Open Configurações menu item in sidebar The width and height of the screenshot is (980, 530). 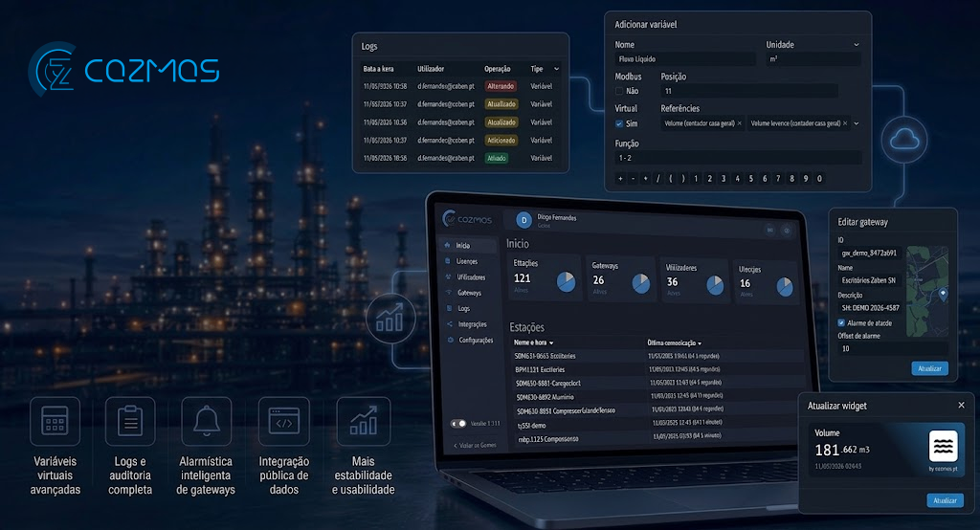(x=477, y=340)
